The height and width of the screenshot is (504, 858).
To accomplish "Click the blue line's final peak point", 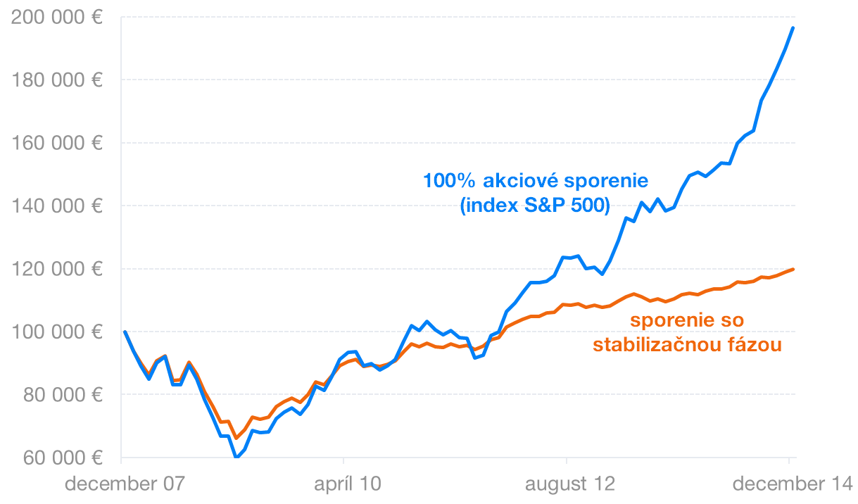I will 793,27.
